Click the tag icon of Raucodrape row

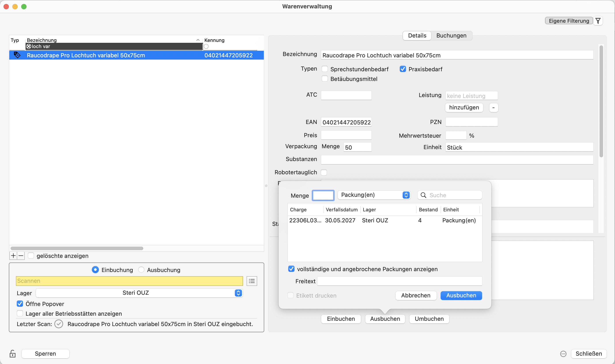(x=17, y=55)
